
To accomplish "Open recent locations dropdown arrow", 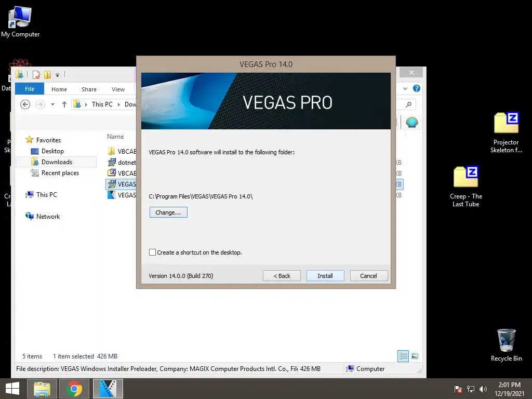I will pyautogui.click(x=52, y=104).
